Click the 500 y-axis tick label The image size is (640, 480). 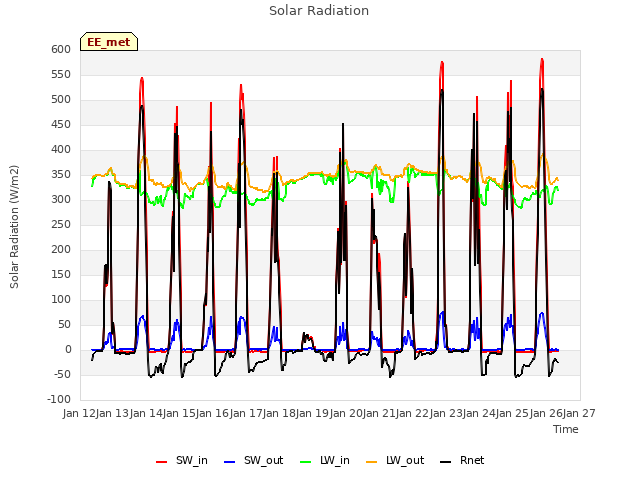[61, 100]
